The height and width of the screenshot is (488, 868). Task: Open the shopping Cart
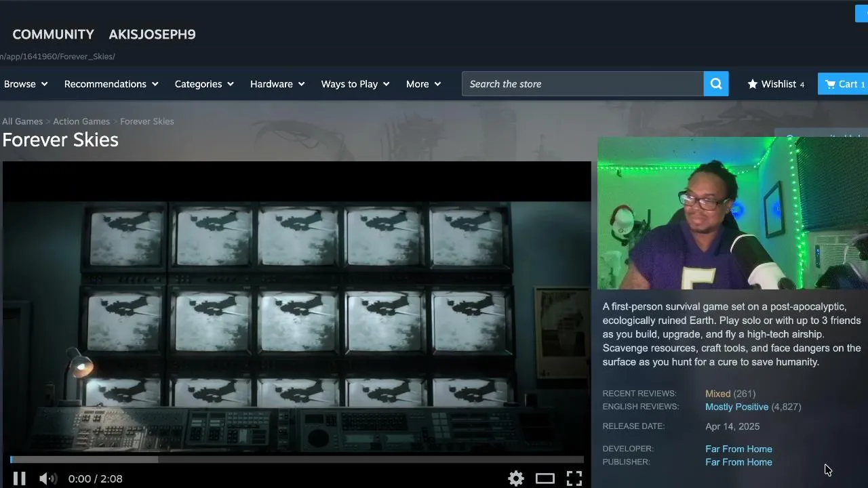coord(843,84)
